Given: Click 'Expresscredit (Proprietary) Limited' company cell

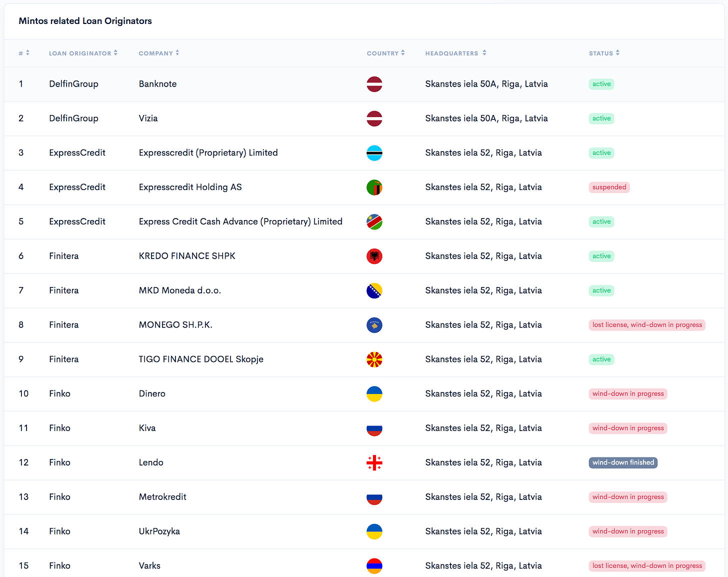Looking at the screenshot, I should tap(208, 153).
